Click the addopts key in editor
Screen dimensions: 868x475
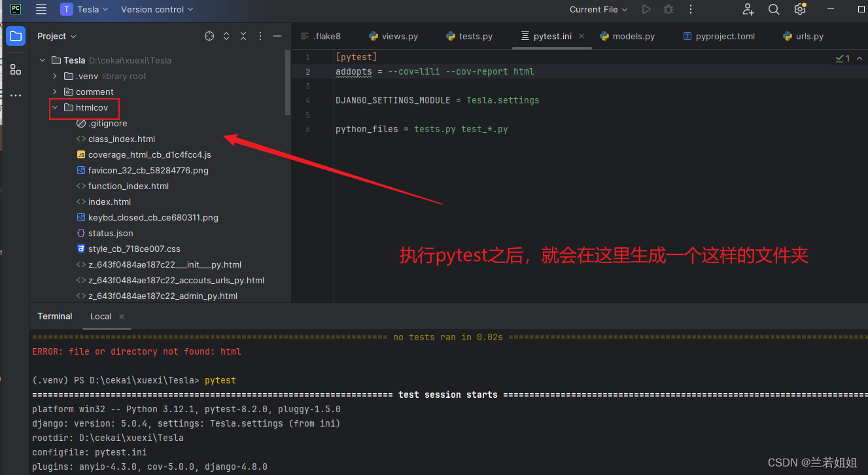click(x=353, y=71)
